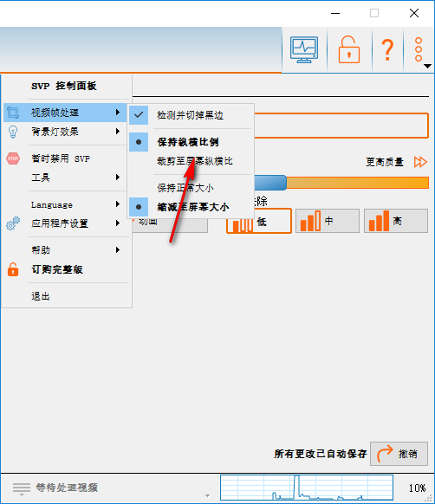
Task: Click the crop icon beside 视频帧处理
Action: click(13, 113)
